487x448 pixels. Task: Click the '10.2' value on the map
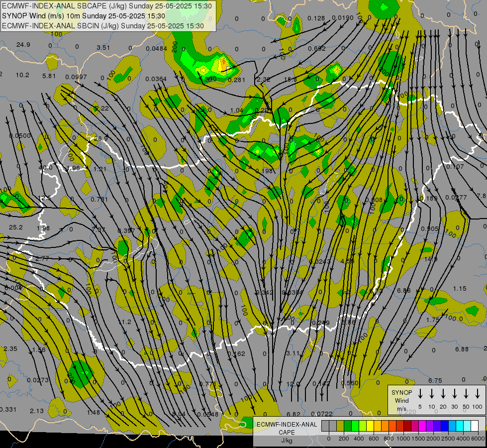pyautogui.click(x=22, y=75)
